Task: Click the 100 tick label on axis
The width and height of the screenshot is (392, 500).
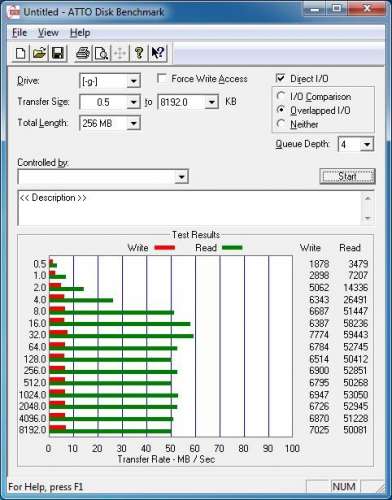Action: click(x=292, y=448)
